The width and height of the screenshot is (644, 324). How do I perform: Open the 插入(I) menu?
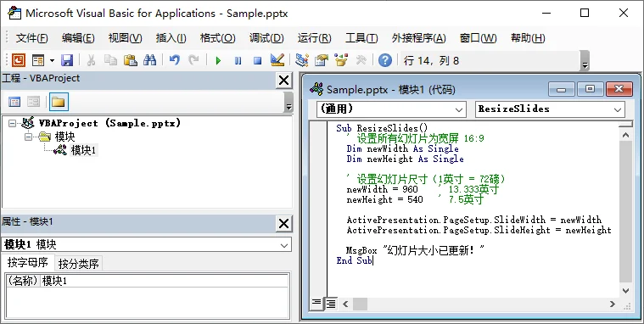pyautogui.click(x=171, y=38)
